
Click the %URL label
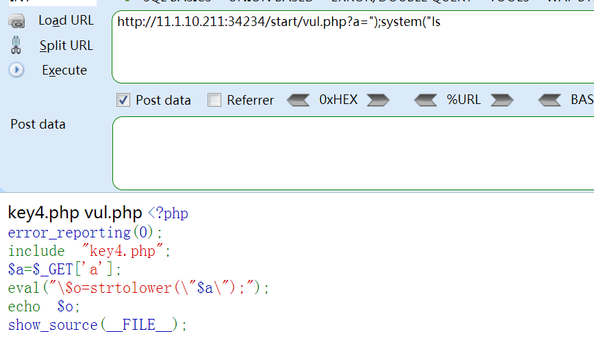click(x=464, y=100)
